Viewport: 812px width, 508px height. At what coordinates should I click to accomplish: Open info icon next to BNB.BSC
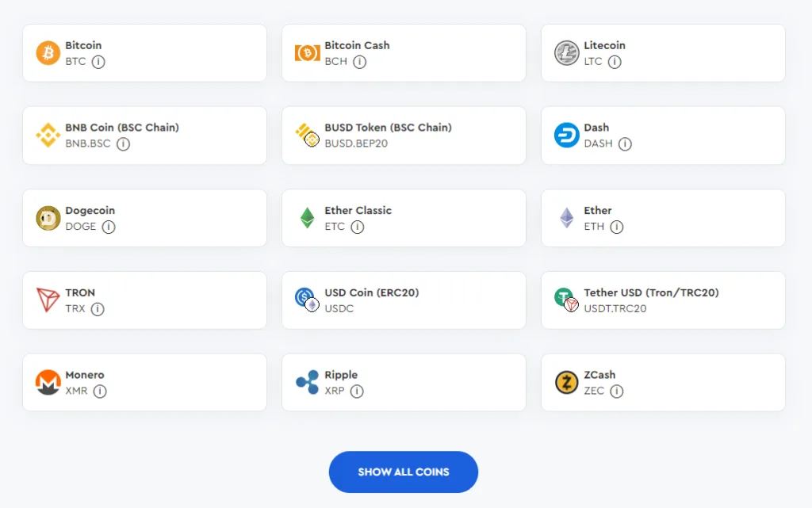pos(123,143)
